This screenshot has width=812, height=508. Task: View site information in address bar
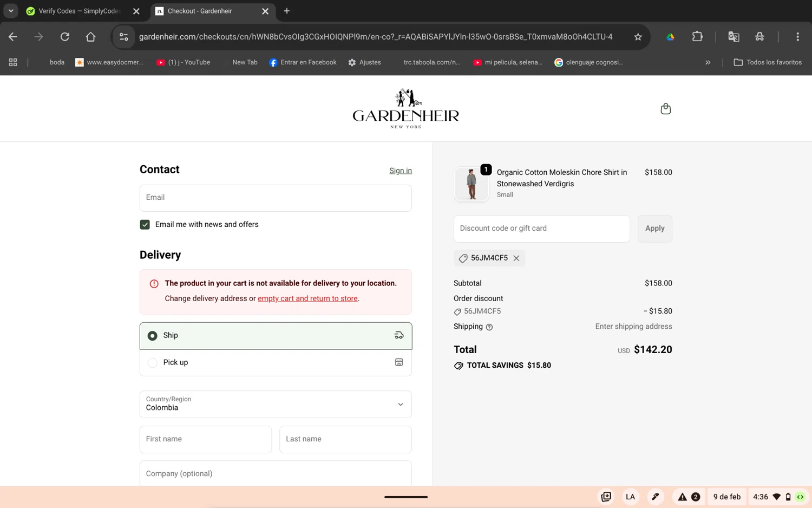point(124,37)
